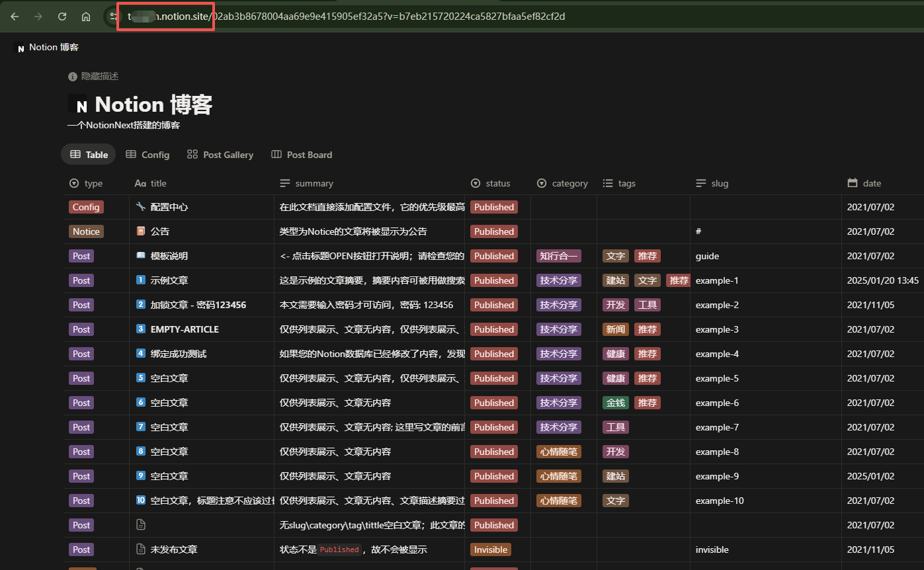Click the 新闻 tag in EMPTY-ARTICLE row
This screenshot has height=570, width=924.
(616, 329)
